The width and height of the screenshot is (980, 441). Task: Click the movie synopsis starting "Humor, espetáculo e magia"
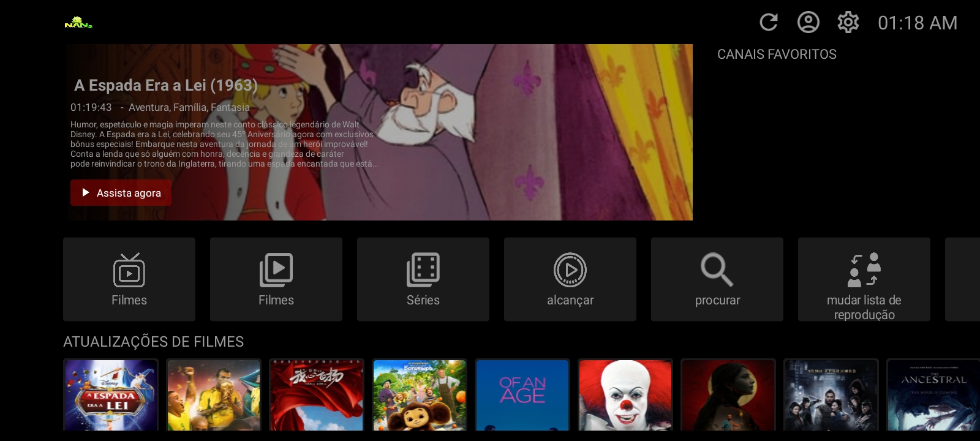point(224,144)
